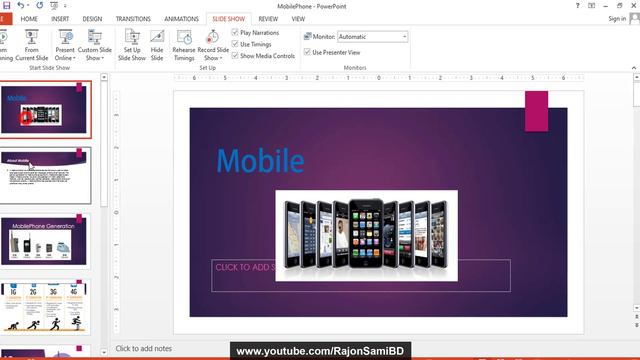Click slide editor scroll down arrow
This screenshot has height=360, width=640.
[636, 308]
